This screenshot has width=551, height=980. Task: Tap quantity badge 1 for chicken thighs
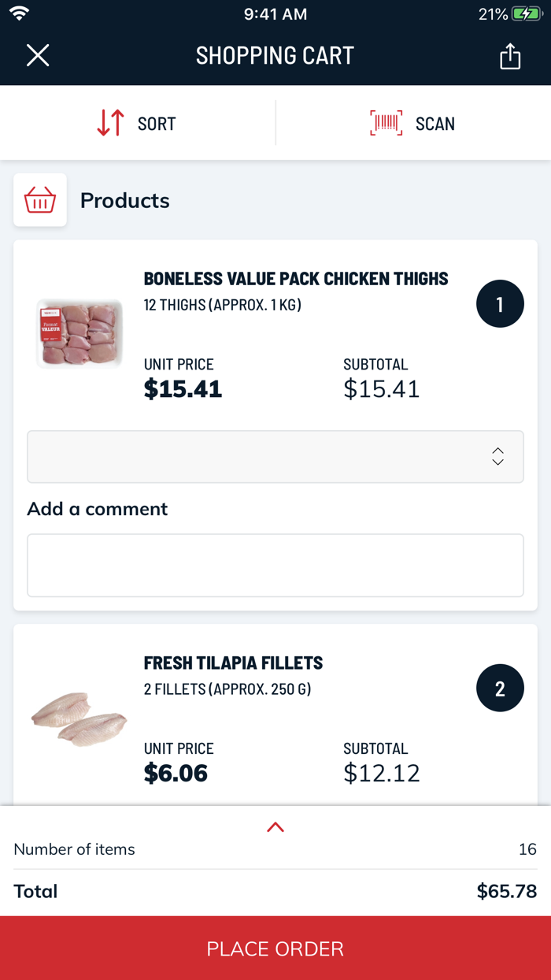(x=500, y=303)
